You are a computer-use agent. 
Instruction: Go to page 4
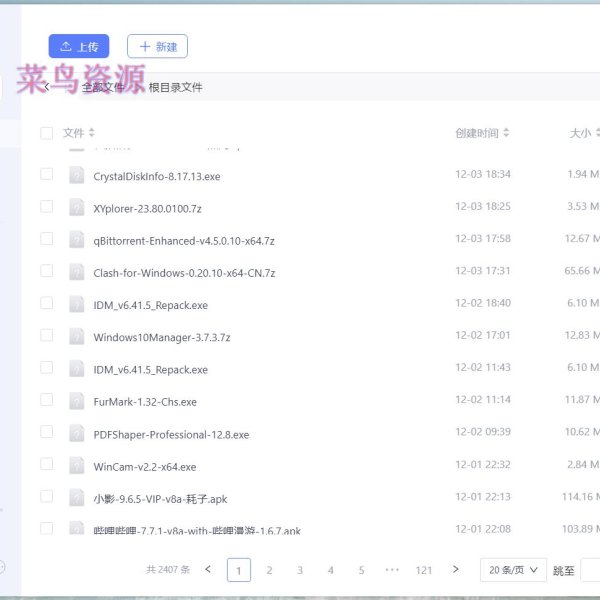[x=331, y=570]
